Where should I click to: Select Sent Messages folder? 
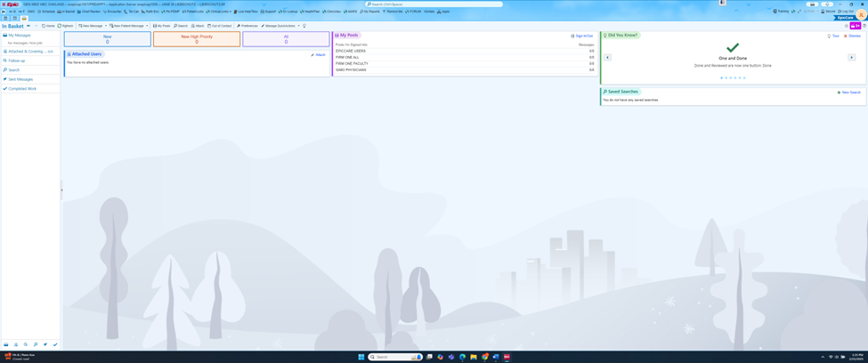click(x=20, y=79)
